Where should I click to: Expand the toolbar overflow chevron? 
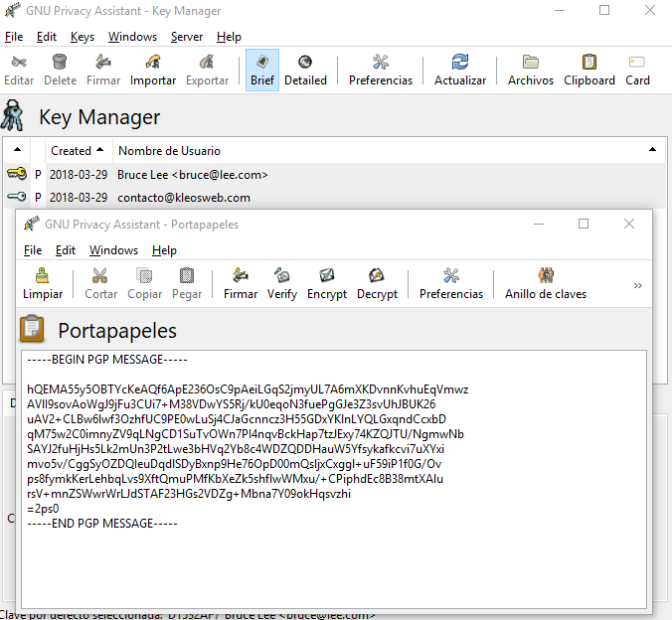click(637, 285)
